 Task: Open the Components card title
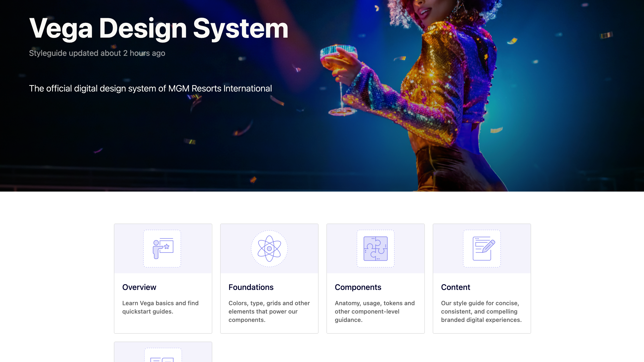click(x=358, y=287)
